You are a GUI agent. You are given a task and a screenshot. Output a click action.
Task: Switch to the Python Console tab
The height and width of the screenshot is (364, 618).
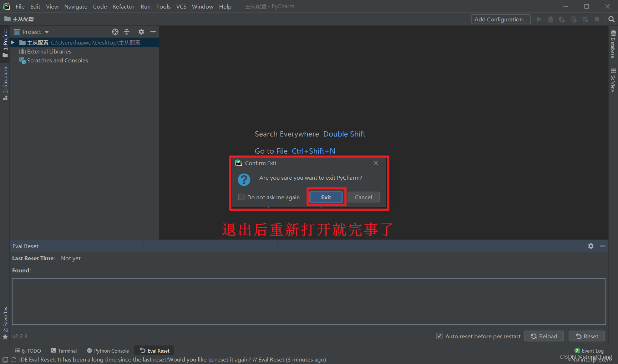(108, 351)
